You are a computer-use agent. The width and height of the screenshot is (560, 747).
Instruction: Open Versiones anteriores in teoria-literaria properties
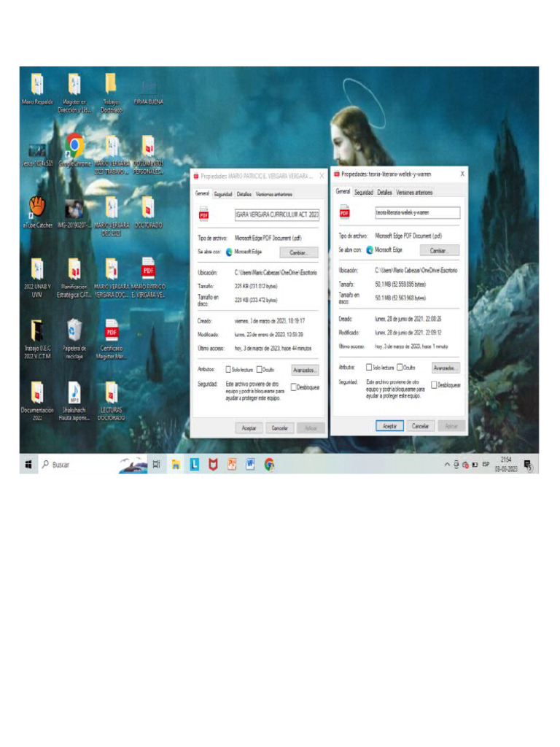(414, 193)
